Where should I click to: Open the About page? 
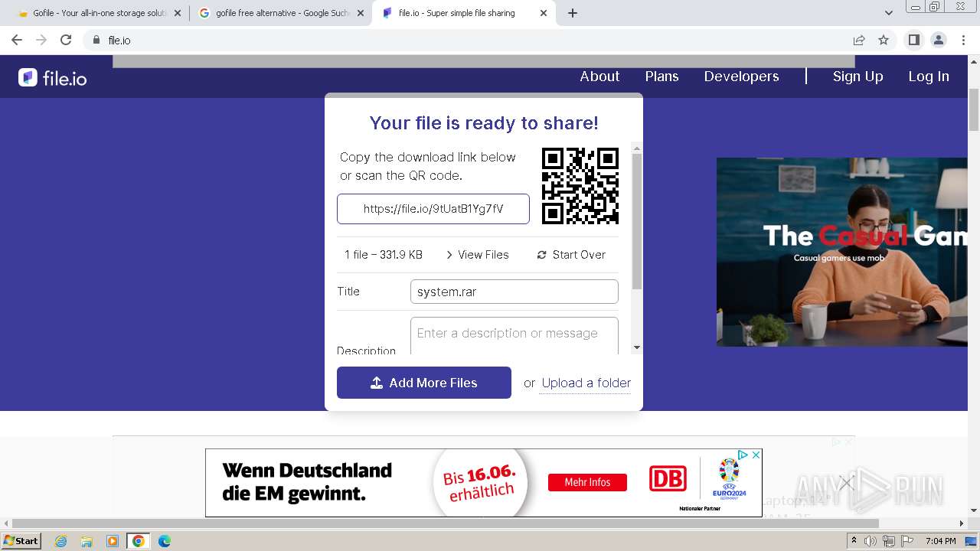point(599,77)
